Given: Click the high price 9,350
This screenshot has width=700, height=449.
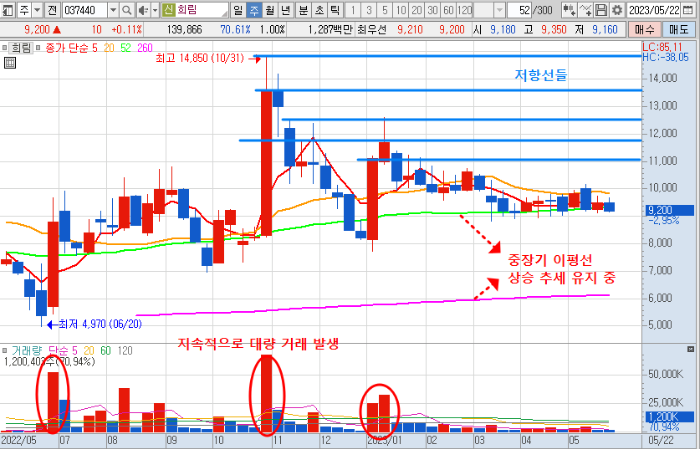Looking at the screenshot, I should [554, 30].
